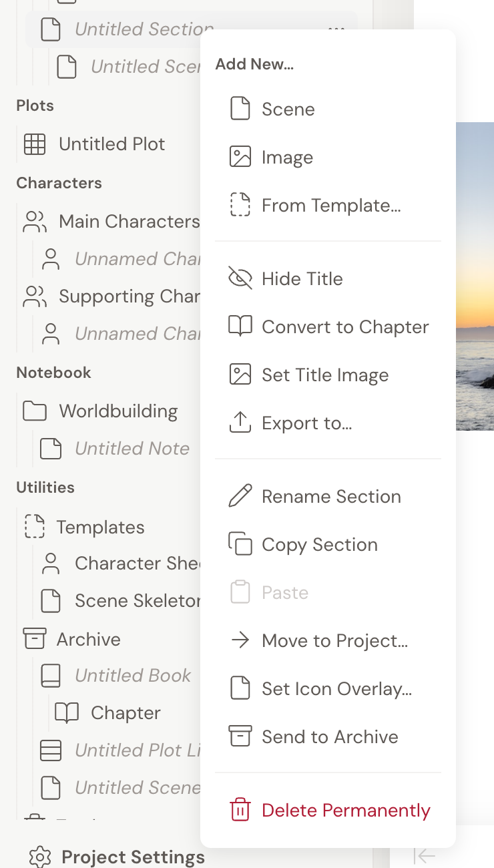
Task: Click the archive box icon beside Archive
Action: (x=35, y=639)
